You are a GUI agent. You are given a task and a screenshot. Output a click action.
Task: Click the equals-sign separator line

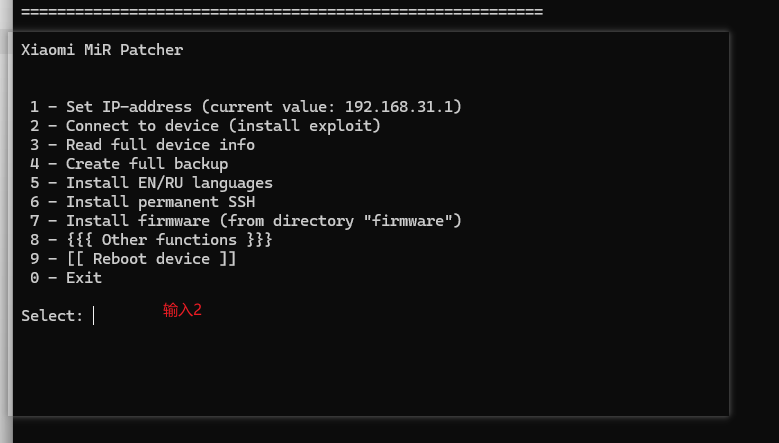282,11
